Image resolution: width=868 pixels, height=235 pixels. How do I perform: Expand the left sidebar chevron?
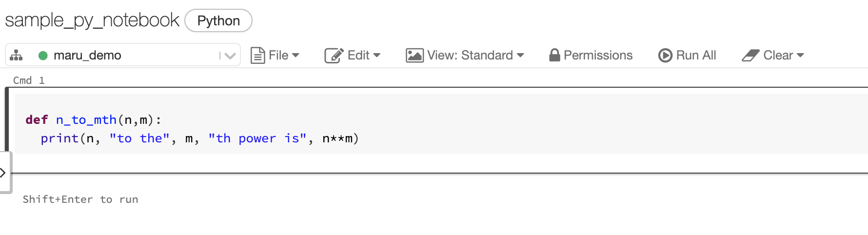[3, 173]
